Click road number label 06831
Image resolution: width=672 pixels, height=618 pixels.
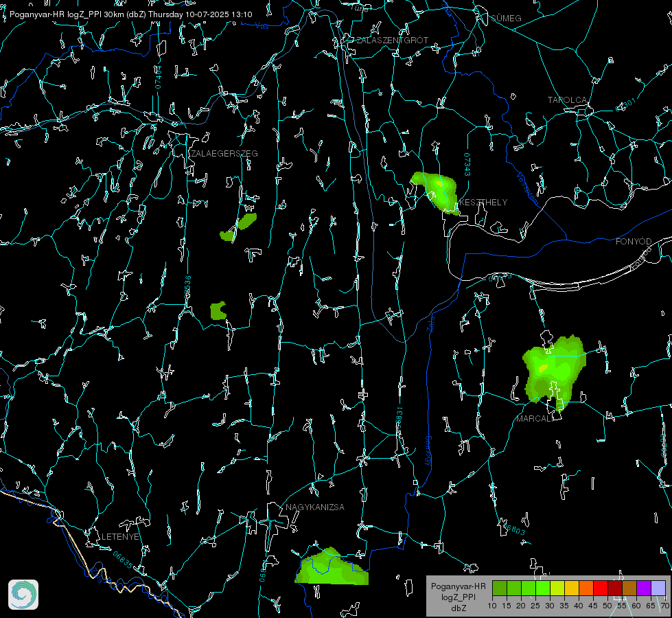[x=399, y=418]
